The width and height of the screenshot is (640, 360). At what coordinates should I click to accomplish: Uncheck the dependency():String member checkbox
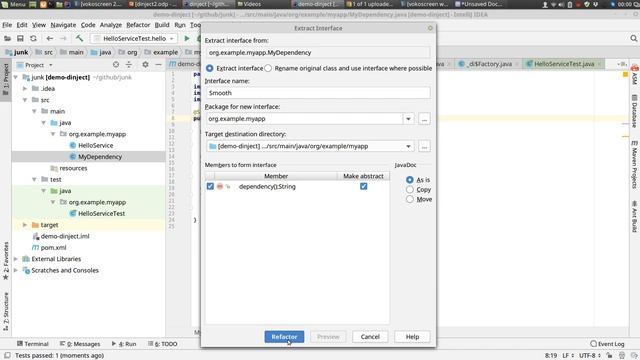point(210,186)
